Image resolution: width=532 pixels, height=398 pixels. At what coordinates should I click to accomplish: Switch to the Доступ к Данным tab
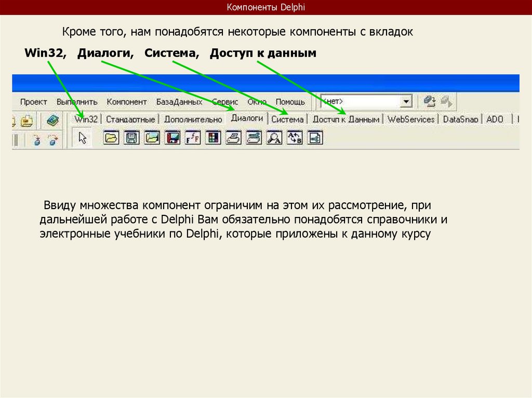tap(345, 119)
